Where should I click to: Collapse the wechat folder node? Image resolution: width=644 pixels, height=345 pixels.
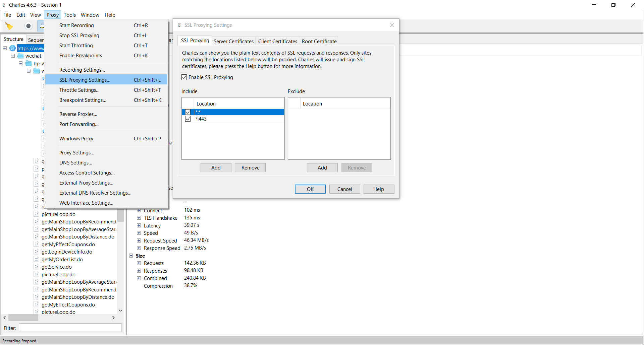(13, 56)
